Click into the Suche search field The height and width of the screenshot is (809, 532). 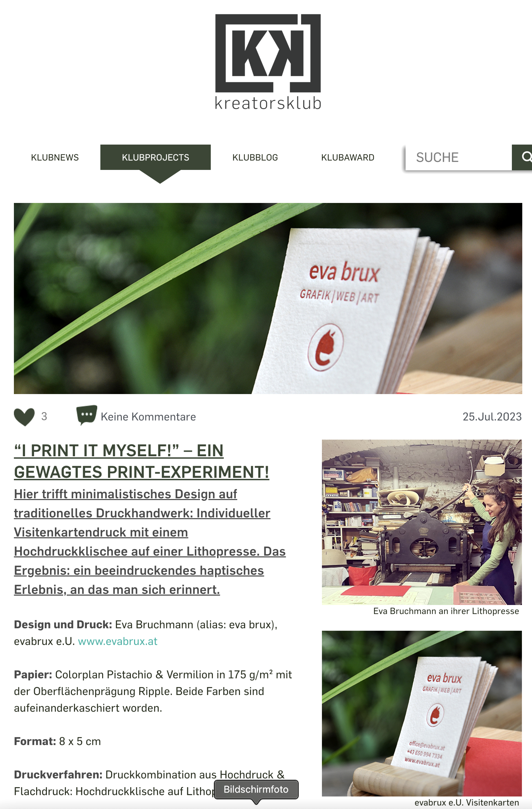(x=458, y=157)
